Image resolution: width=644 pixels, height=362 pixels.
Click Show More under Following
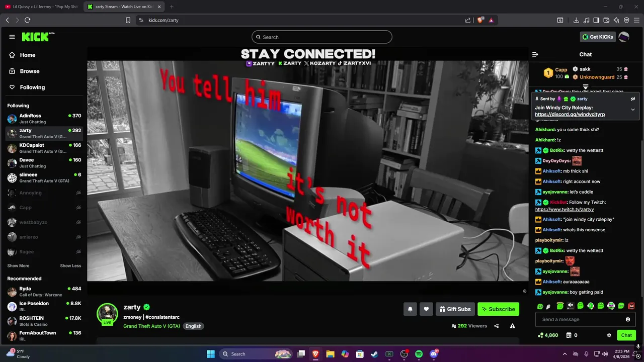[18, 265]
